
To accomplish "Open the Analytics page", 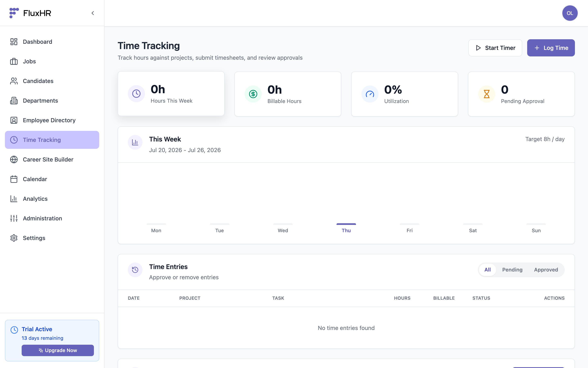I will (x=52, y=199).
